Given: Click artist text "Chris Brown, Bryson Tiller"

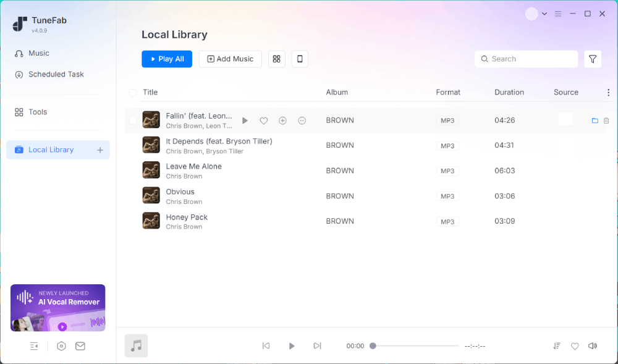Looking at the screenshot, I should click(x=205, y=151).
